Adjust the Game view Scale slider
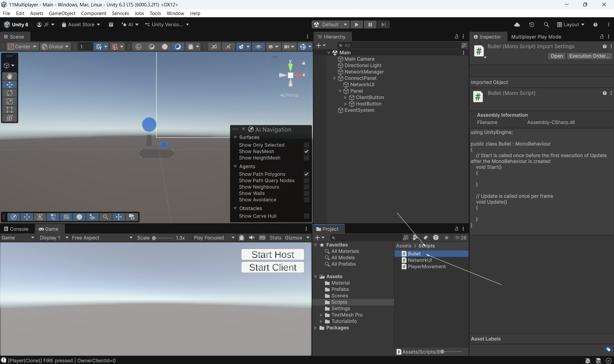The width and height of the screenshot is (614, 364). (154, 238)
